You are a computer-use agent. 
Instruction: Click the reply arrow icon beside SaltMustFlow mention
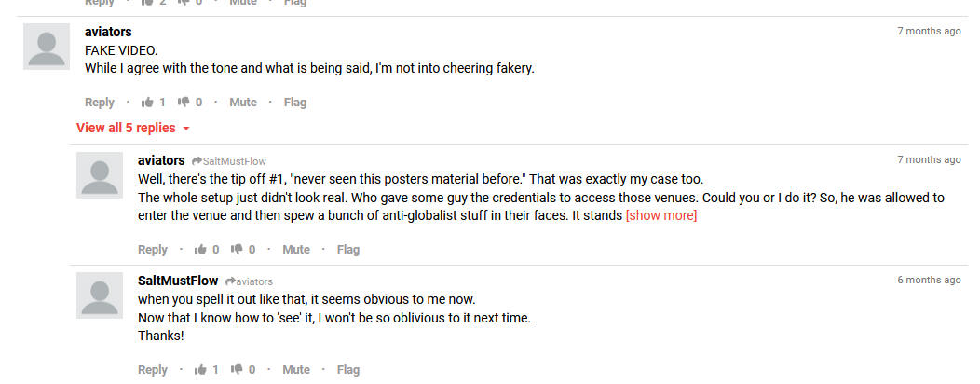[197, 161]
